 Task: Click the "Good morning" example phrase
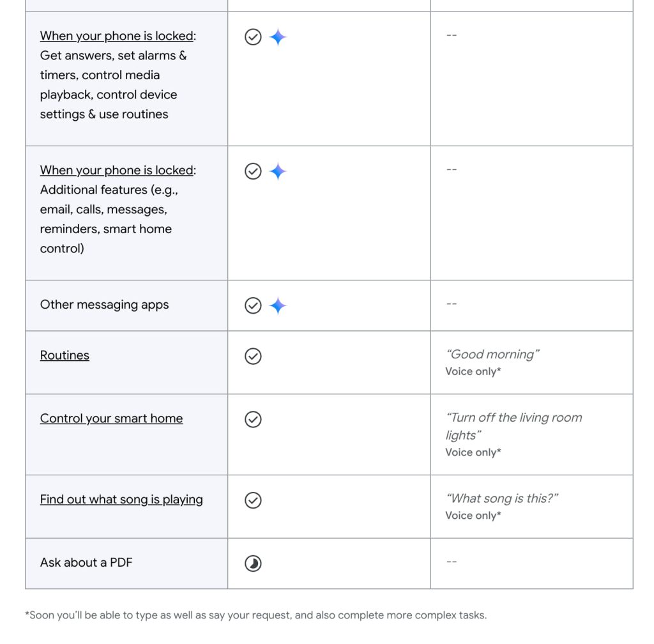492,355
